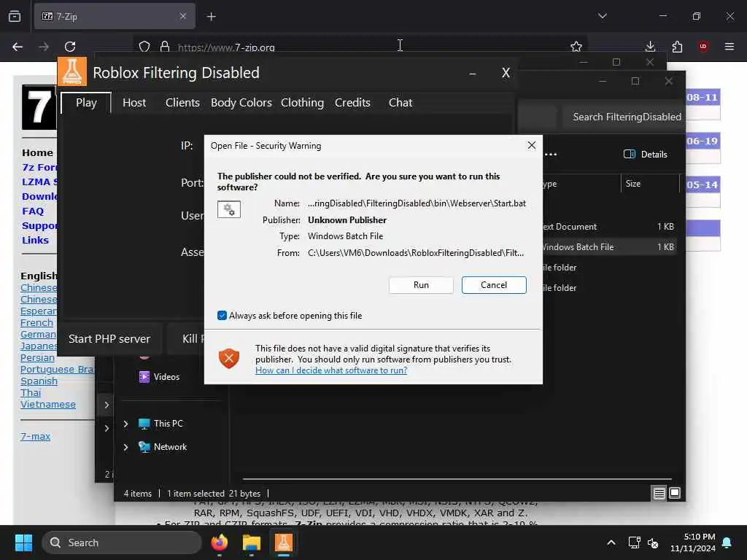Click the padlock site info icon

tap(165, 47)
